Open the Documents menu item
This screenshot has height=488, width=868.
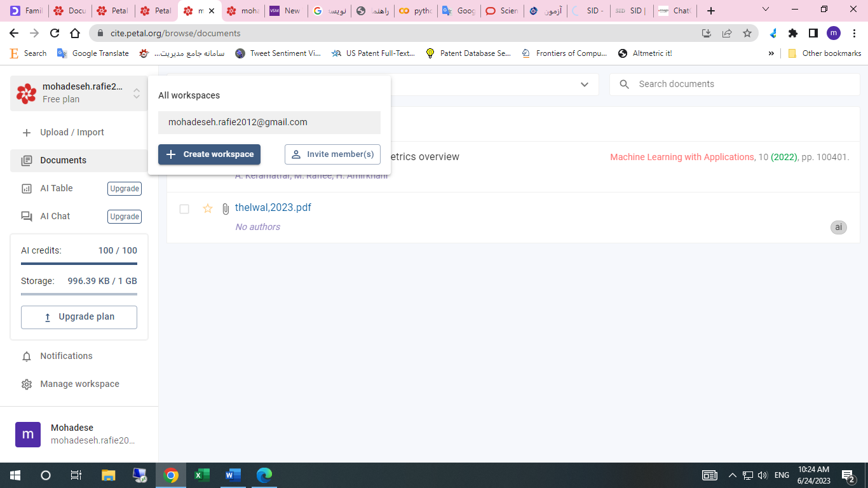79,161
